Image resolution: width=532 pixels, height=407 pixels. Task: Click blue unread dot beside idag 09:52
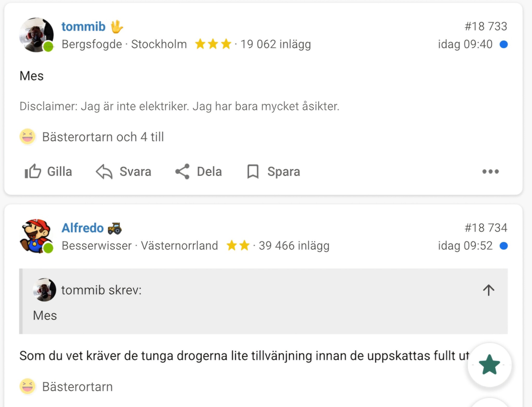pyautogui.click(x=503, y=246)
